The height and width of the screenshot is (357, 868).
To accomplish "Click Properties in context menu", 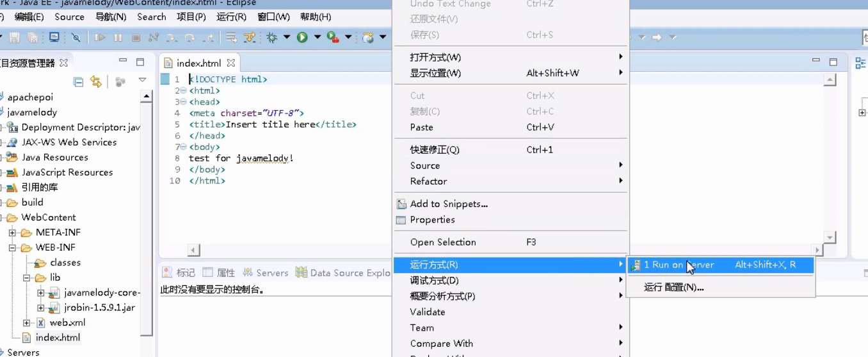I will click(510, 219).
